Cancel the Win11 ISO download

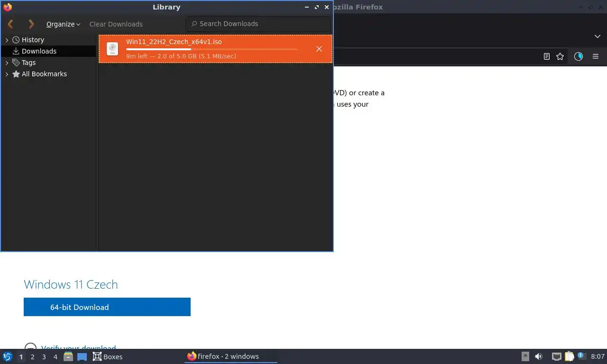pyautogui.click(x=319, y=49)
